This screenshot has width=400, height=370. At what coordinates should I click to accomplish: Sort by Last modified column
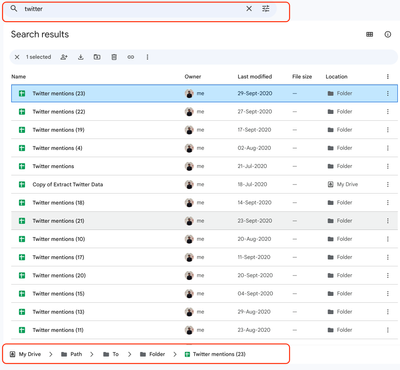pos(255,77)
